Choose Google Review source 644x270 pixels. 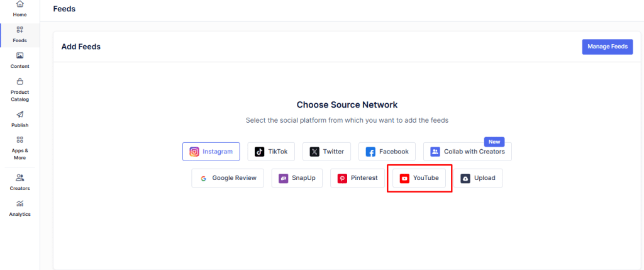pos(228,178)
